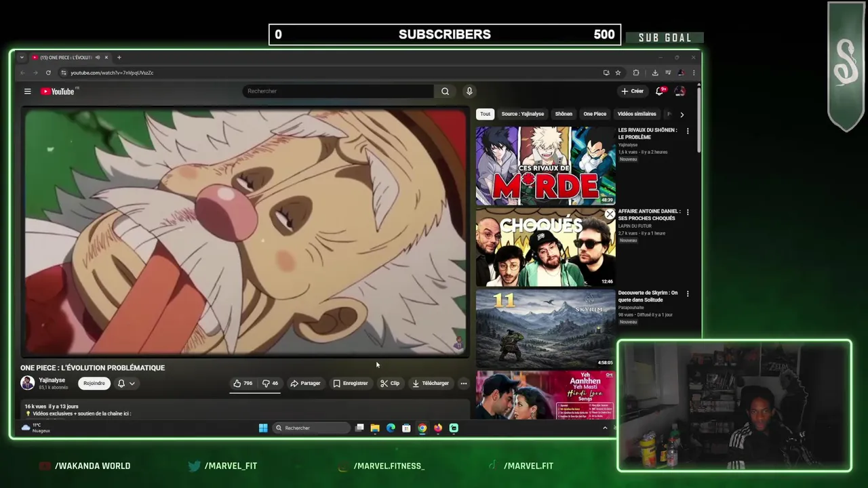Open Yajinalyse channel avatar
The image size is (868, 488).
[27, 383]
